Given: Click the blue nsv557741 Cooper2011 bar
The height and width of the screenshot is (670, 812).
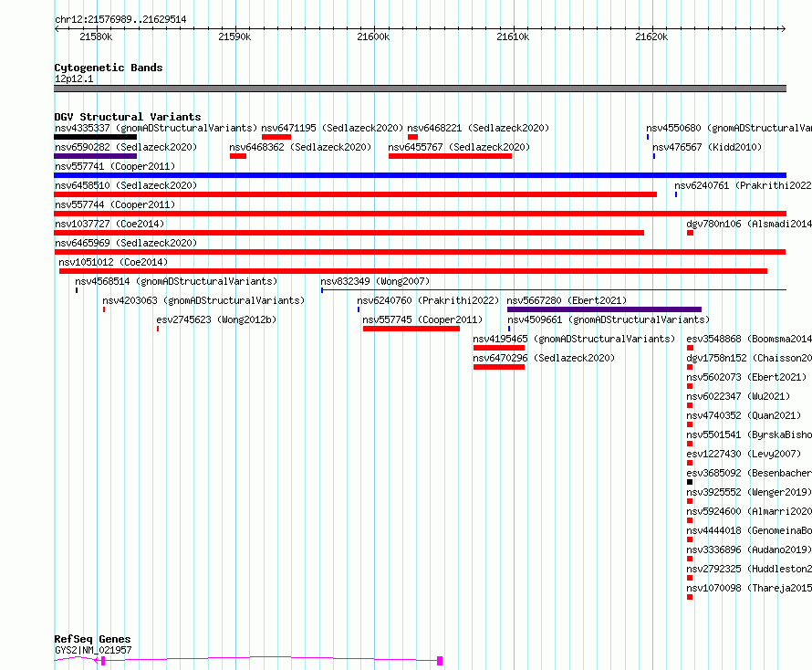Looking at the screenshot, I should click(x=420, y=175).
